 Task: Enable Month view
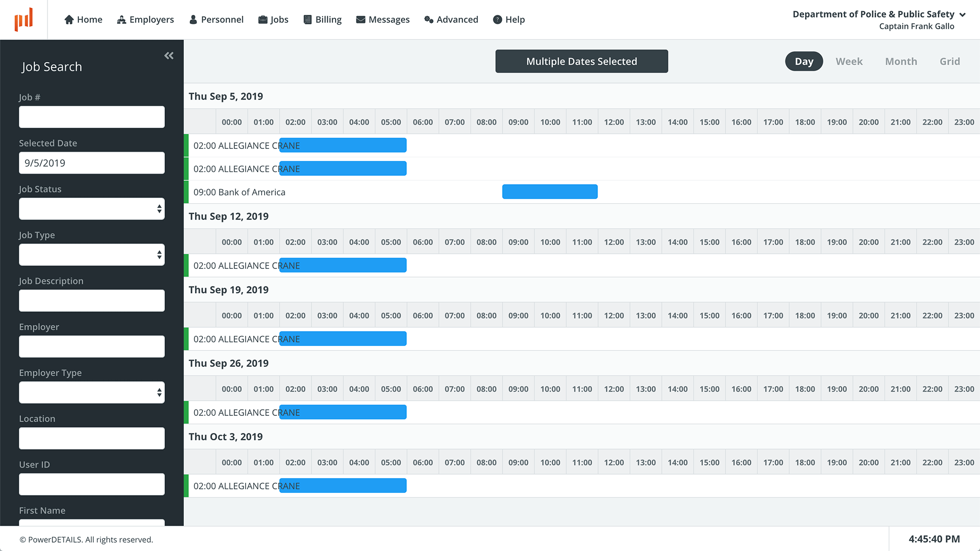pos(901,61)
